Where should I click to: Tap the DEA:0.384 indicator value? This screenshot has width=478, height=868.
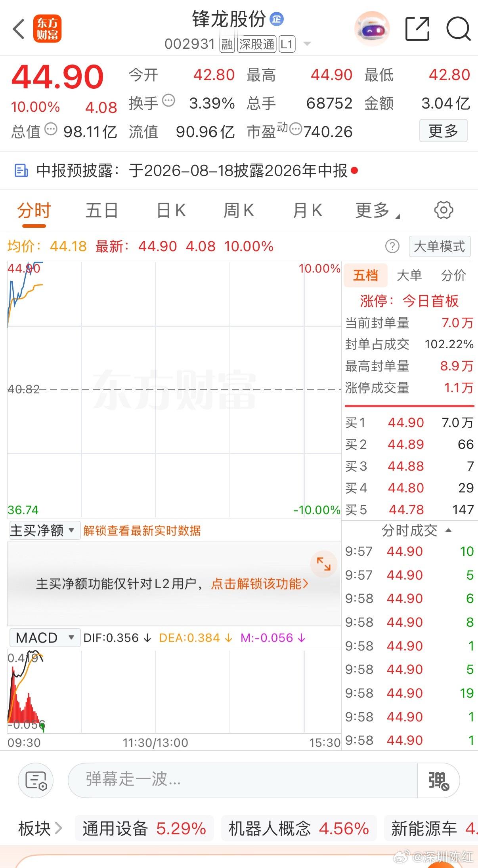(195, 638)
